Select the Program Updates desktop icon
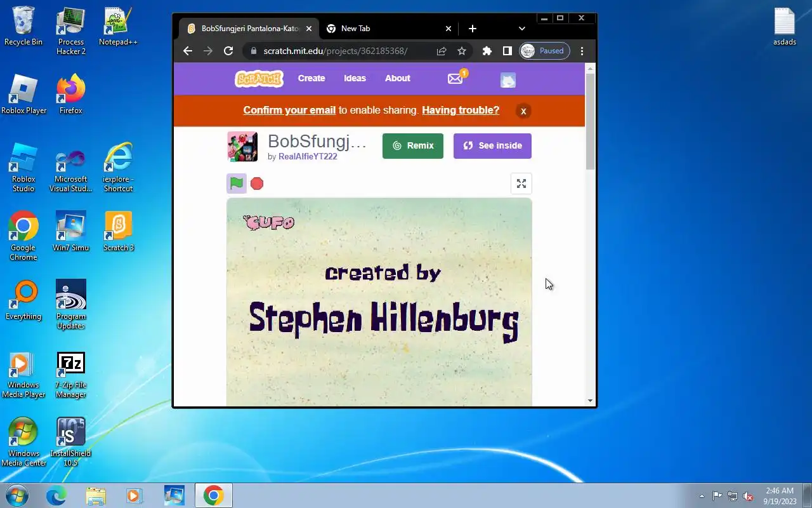The width and height of the screenshot is (812, 508). pos(71,305)
